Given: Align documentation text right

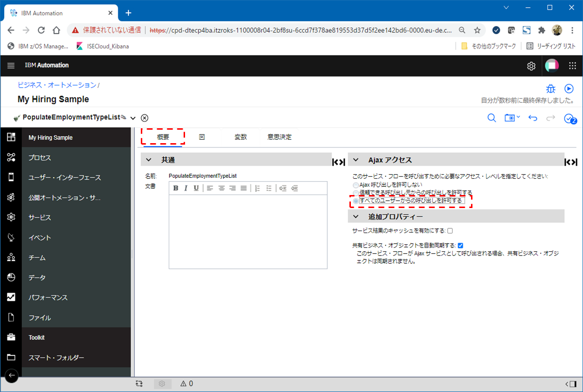Looking at the screenshot, I should click(233, 188).
